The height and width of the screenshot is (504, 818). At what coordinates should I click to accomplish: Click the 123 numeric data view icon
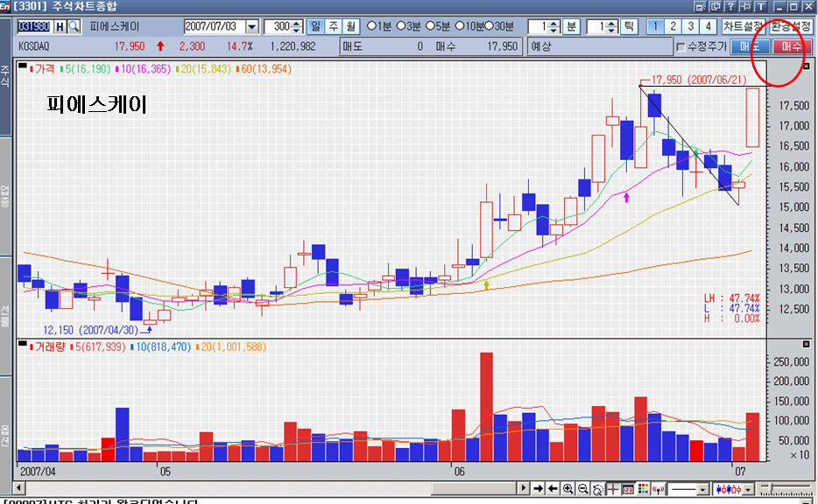coord(628,489)
